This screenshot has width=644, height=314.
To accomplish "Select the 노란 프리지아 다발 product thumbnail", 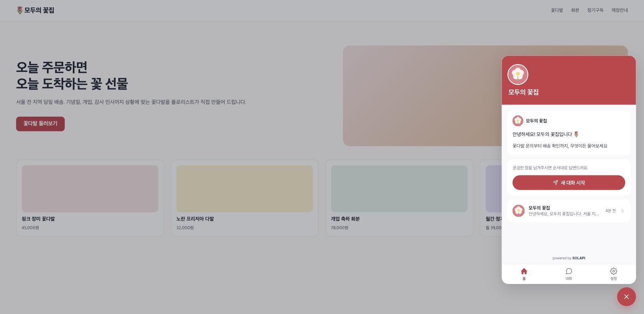I will pyautogui.click(x=244, y=189).
